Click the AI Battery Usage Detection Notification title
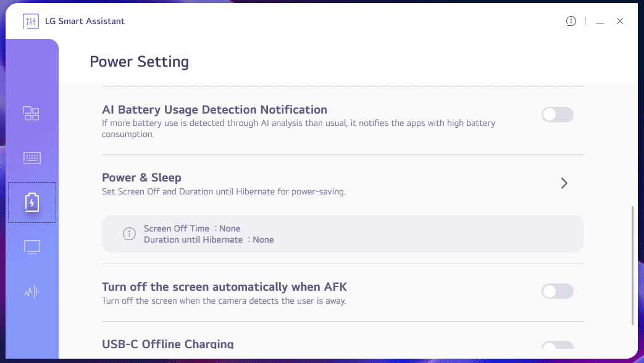The width and height of the screenshot is (644, 363). [214, 110]
